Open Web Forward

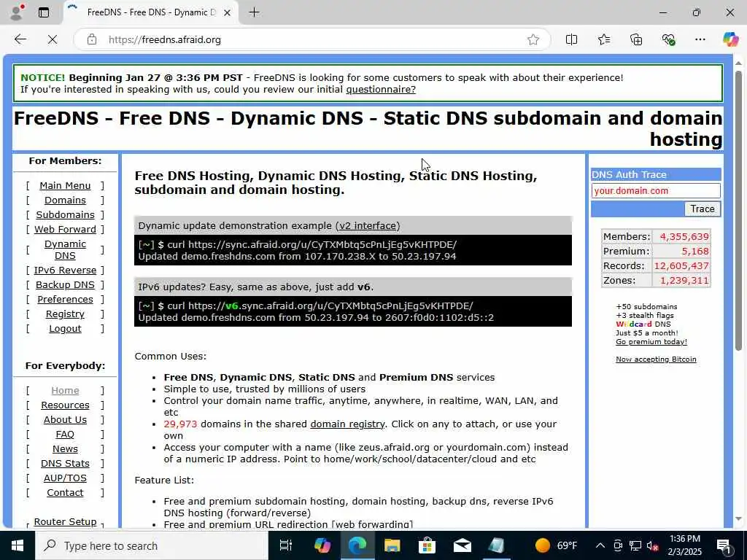point(65,230)
